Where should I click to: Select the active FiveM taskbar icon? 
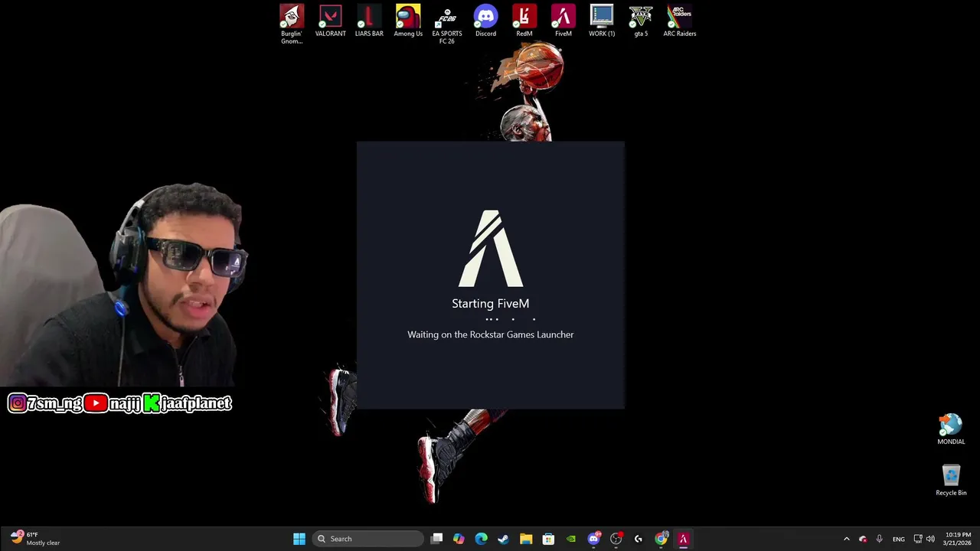click(x=683, y=539)
